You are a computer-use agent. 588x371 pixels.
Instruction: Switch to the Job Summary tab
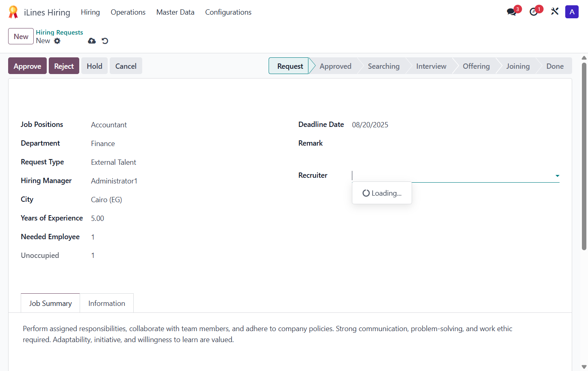pyautogui.click(x=50, y=303)
